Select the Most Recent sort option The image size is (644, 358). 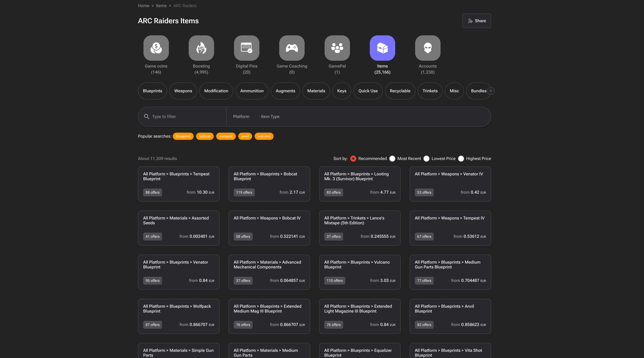[x=392, y=159]
